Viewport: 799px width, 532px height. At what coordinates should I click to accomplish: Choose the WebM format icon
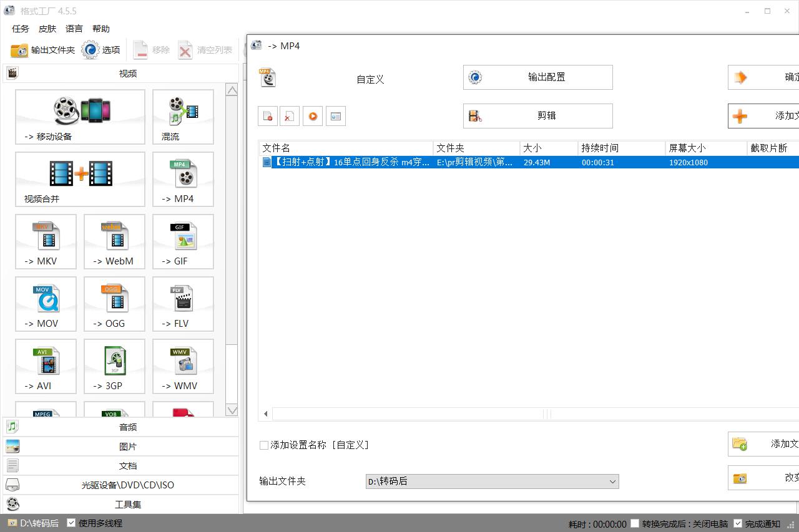click(114, 241)
